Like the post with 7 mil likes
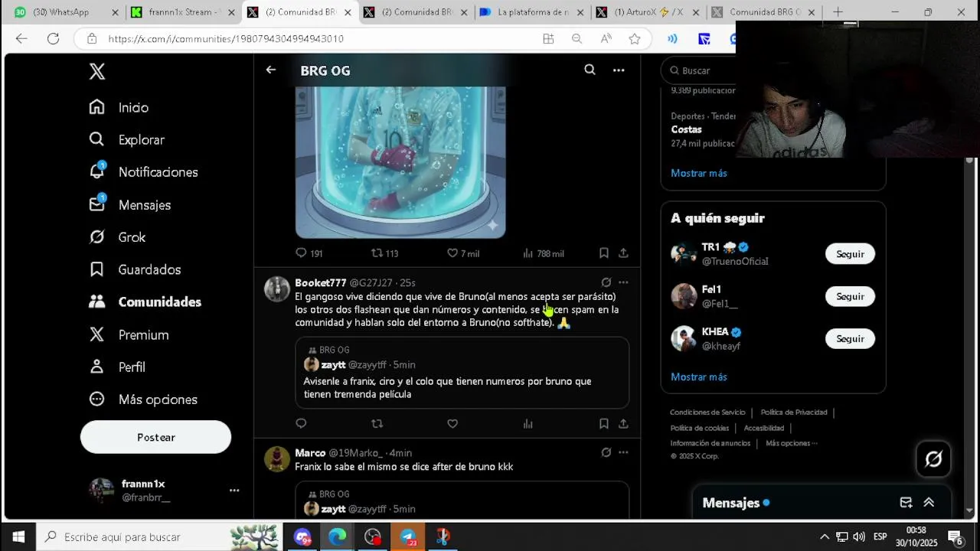The width and height of the screenshot is (980, 551). click(x=463, y=253)
